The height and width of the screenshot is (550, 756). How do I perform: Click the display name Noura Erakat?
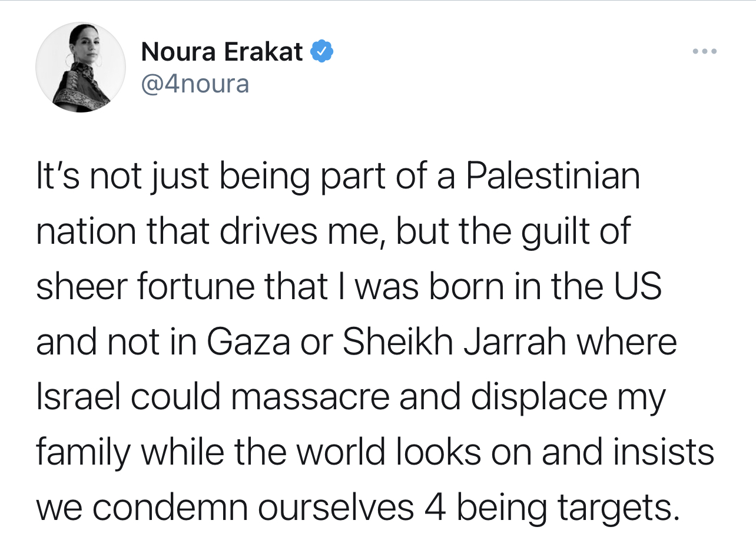pyautogui.click(x=222, y=52)
